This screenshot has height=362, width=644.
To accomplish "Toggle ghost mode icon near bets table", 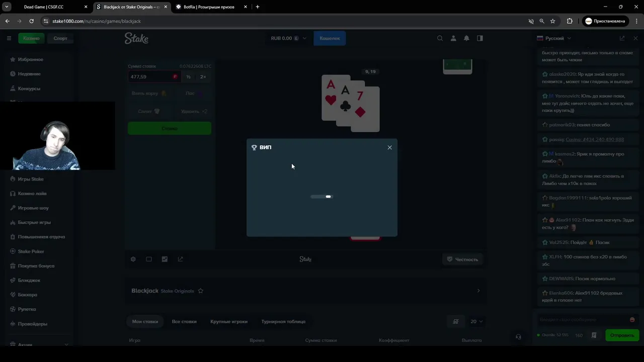I will pos(456,322).
